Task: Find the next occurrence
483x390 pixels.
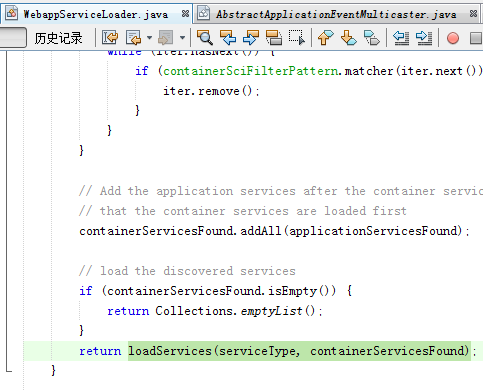Action: [x=251, y=38]
